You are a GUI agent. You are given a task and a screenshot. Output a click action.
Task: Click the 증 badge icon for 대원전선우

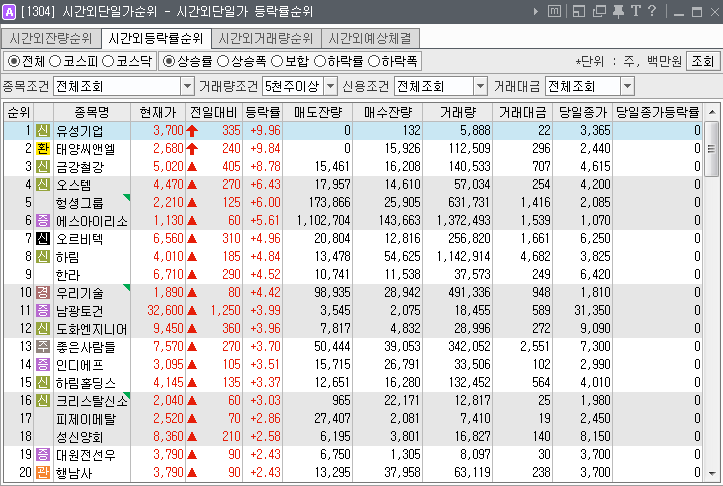[x=43, y=454]
